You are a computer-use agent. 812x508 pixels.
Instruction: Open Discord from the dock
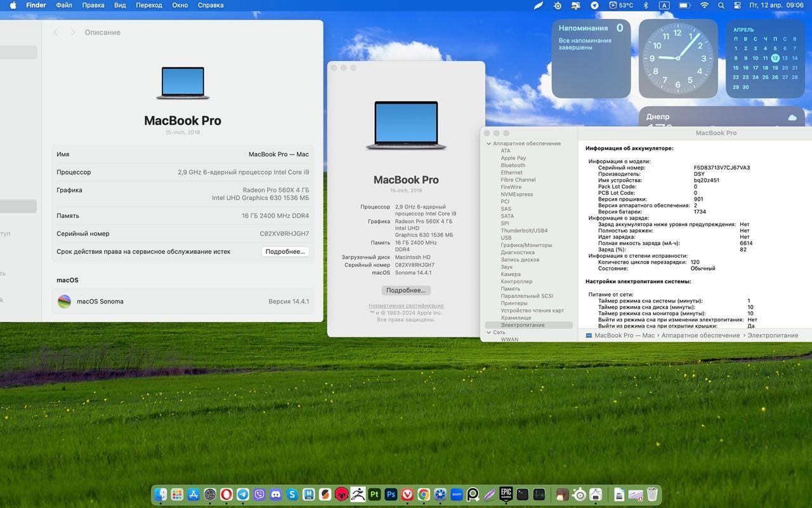(x=276, y=494)
